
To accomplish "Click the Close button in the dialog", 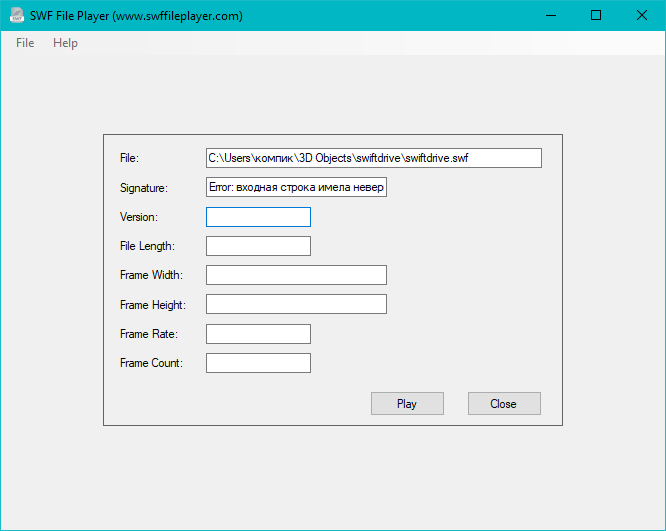I will point(504,403).
